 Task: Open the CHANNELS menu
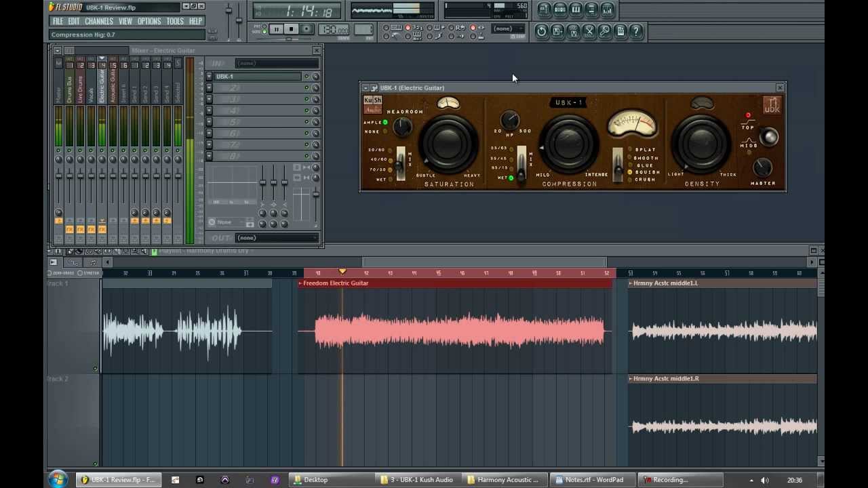pos(99,21)
